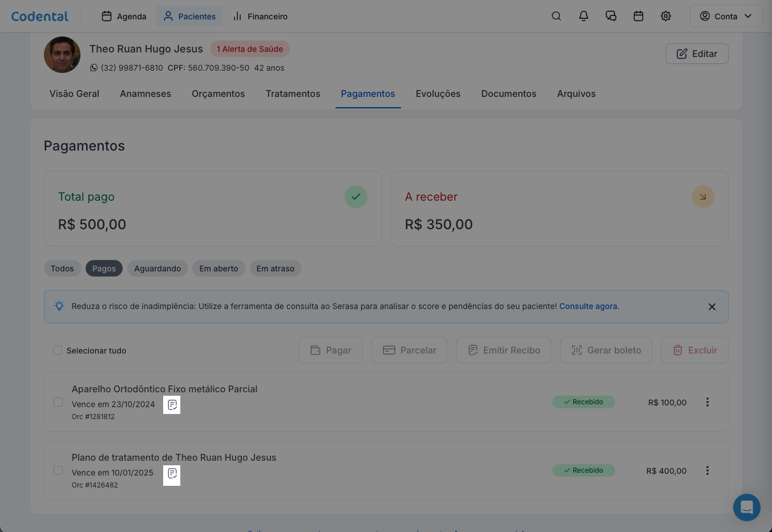Open more options for R$ 100,00 payment

point(708,402)
